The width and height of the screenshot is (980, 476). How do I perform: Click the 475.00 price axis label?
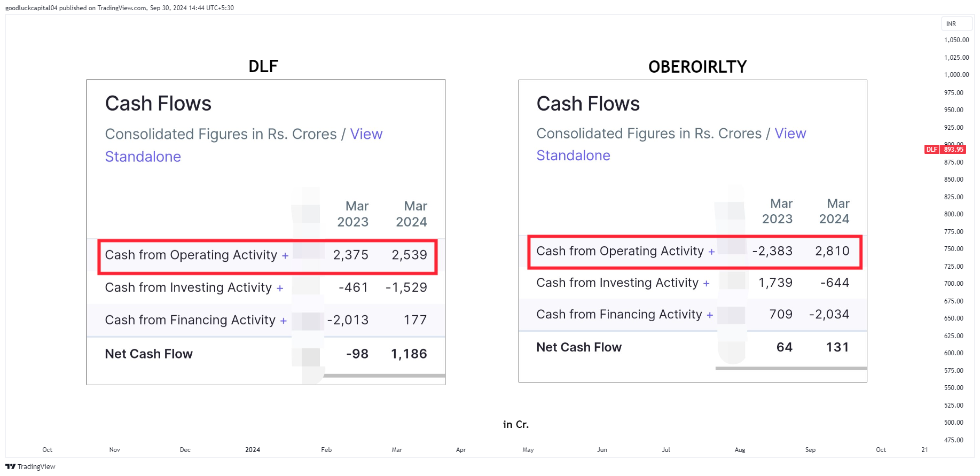[x=953, y=440]
